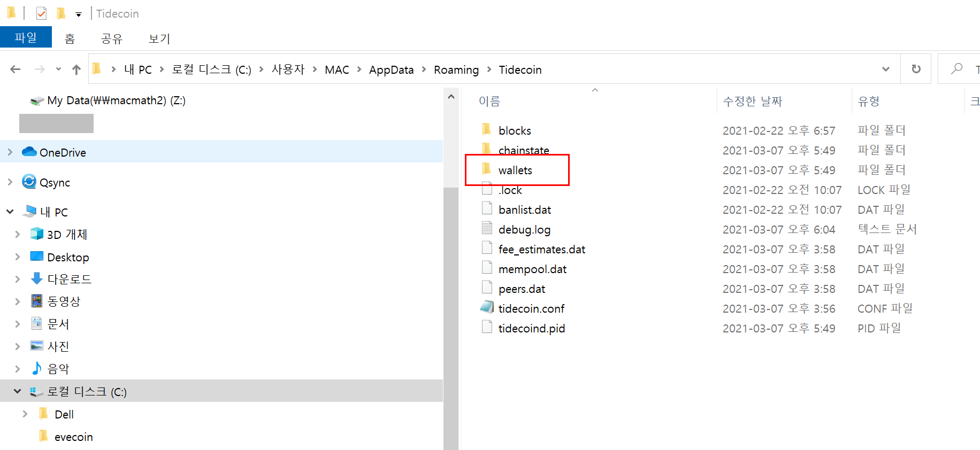Click the Properties icon in title bar
980x450 pixels.
point(41,13)
